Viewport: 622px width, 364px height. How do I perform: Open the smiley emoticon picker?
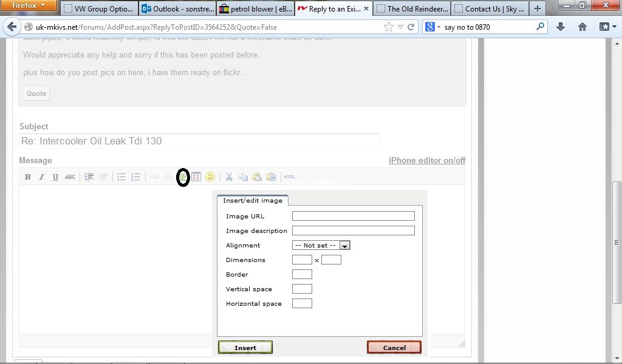[210, 177]
